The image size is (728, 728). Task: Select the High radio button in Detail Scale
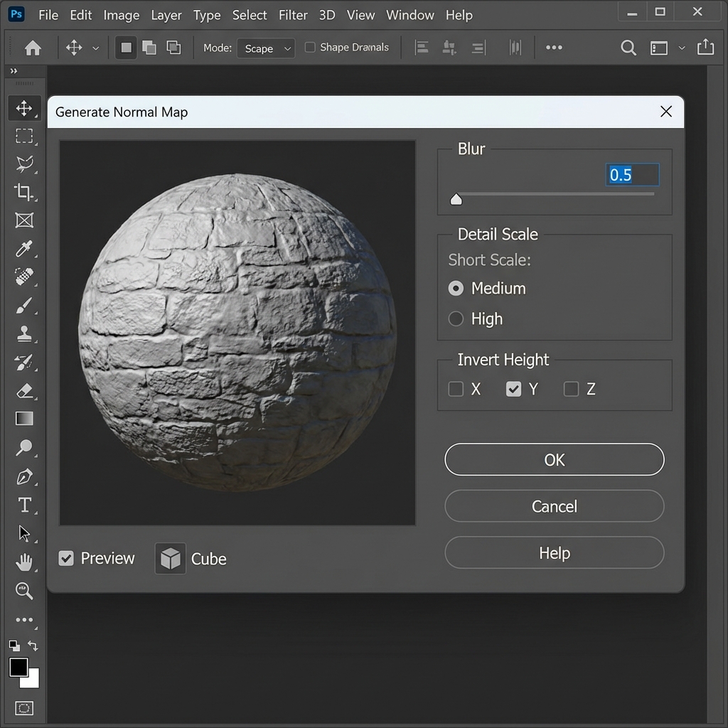(x=455, y=318)
